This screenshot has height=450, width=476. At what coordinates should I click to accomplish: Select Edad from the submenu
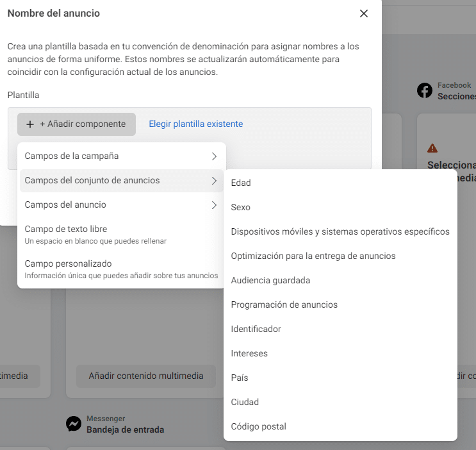pos(241,183)
